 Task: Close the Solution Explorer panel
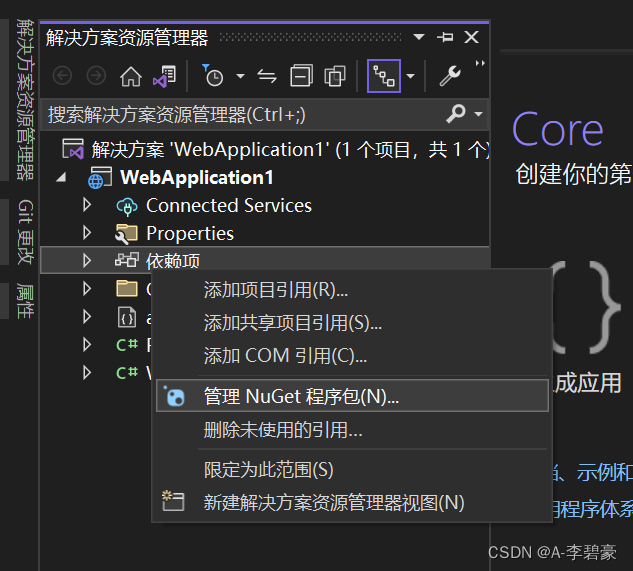(472, 37)
